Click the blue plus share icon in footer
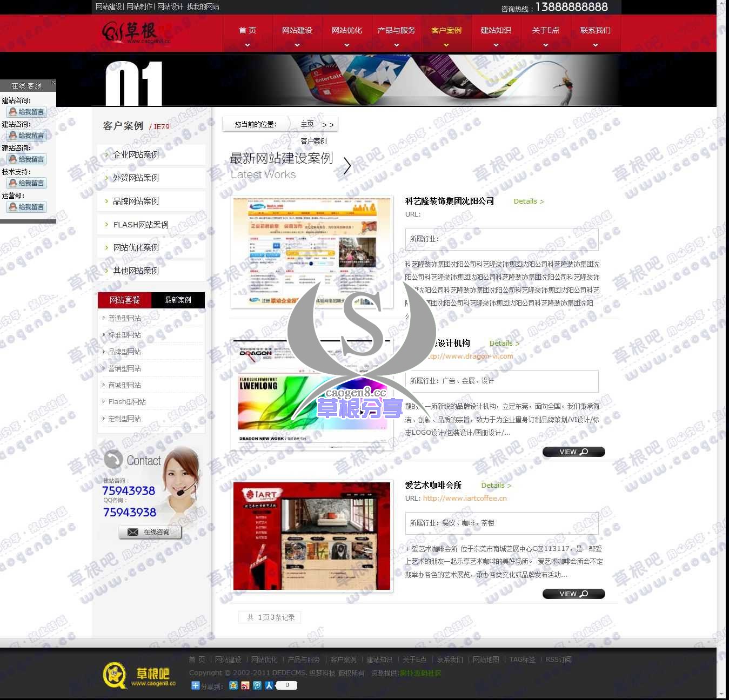Image resolution: width=729 pixels, height=700 pixels. [x=195, y=685]
